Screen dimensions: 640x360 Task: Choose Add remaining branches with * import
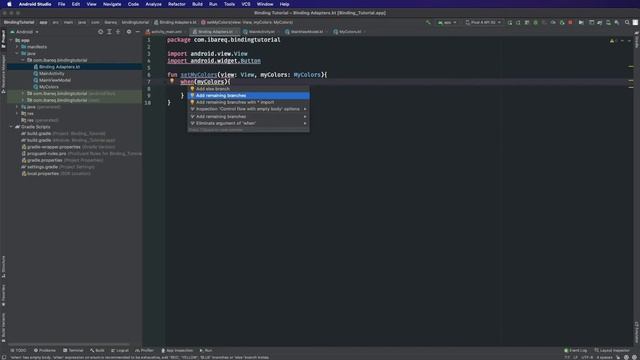pos(248,102)
